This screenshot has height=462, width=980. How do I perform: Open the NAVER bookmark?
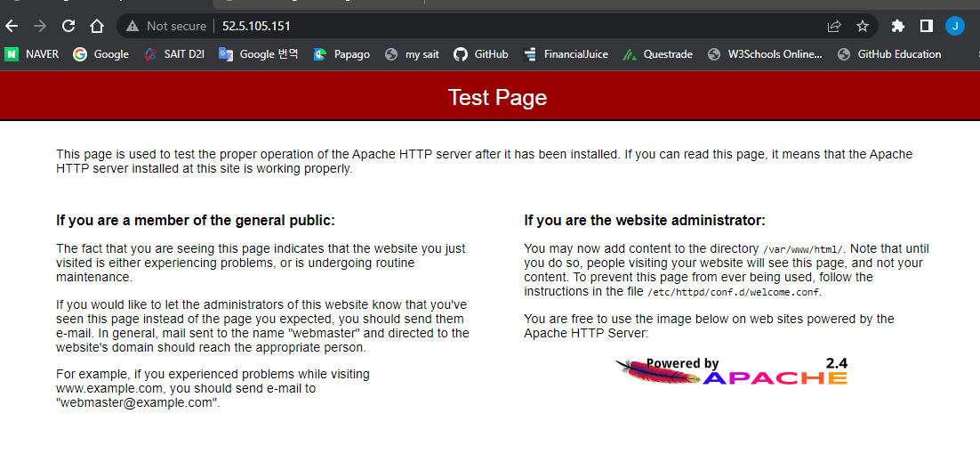click(32, 54)
